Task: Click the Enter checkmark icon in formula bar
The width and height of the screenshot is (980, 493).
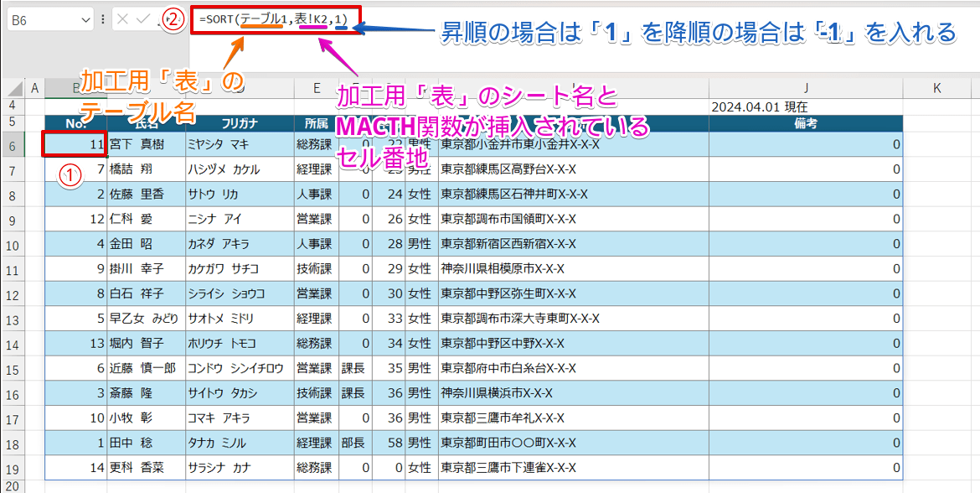Action: (145, 19)
